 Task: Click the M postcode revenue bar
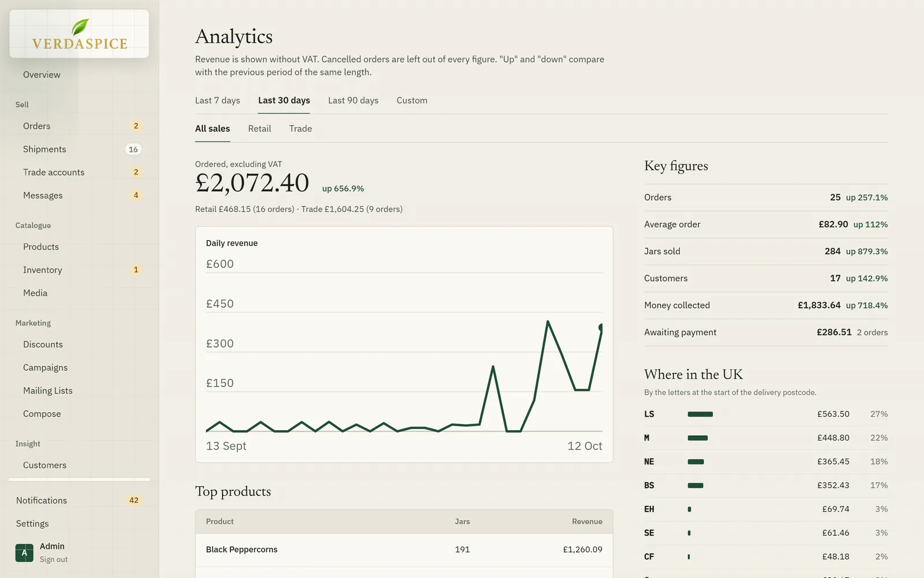tap(698, 438)
